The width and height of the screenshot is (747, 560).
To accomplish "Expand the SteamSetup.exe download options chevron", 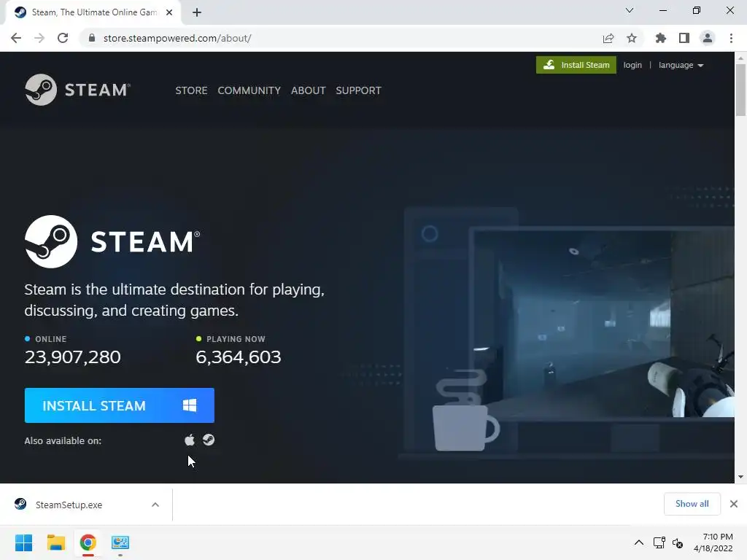I will click(x=155, y=505).
